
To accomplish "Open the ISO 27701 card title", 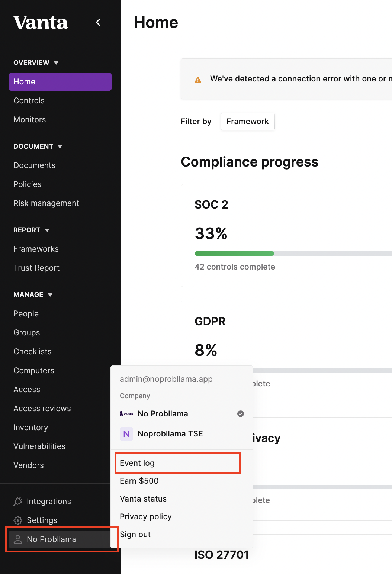I will (222, 555).
